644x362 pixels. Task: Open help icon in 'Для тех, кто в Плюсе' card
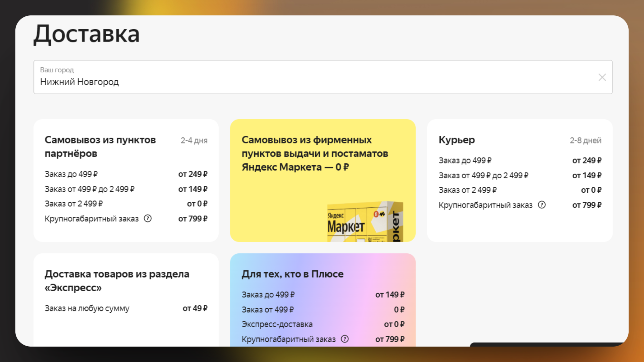tap(345, 339)
